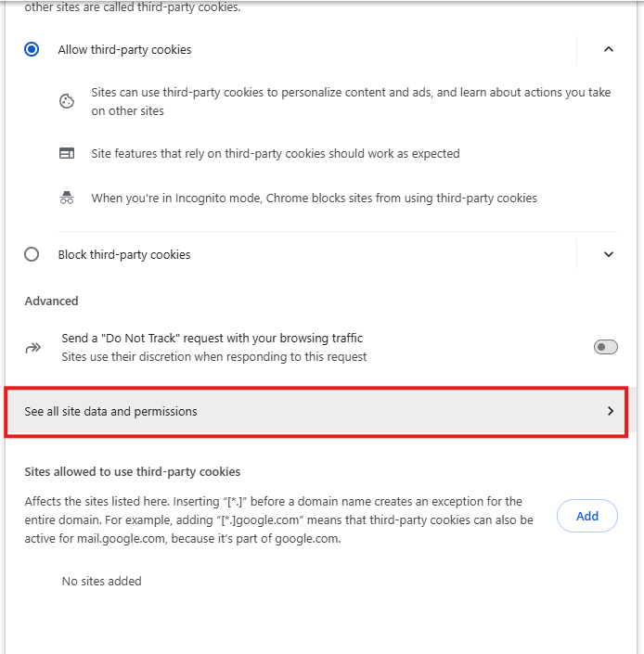
Task: Enable the Do Not Track toggle switch
Action: (x=605, y=347)
